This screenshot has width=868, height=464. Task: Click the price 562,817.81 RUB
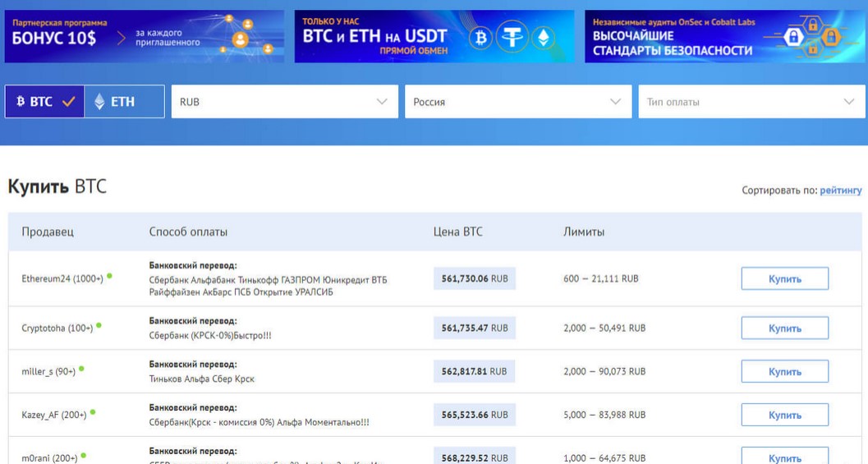pyautogui.click(x=475, y=371)
